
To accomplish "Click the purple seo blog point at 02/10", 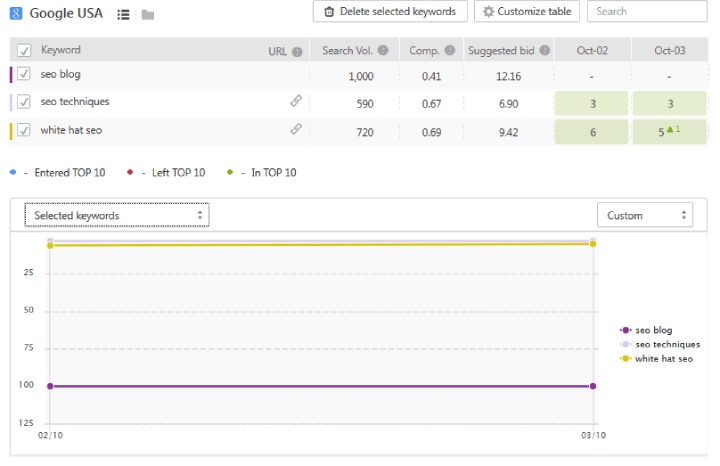I will pyautogui.click(x=50, y=386).
